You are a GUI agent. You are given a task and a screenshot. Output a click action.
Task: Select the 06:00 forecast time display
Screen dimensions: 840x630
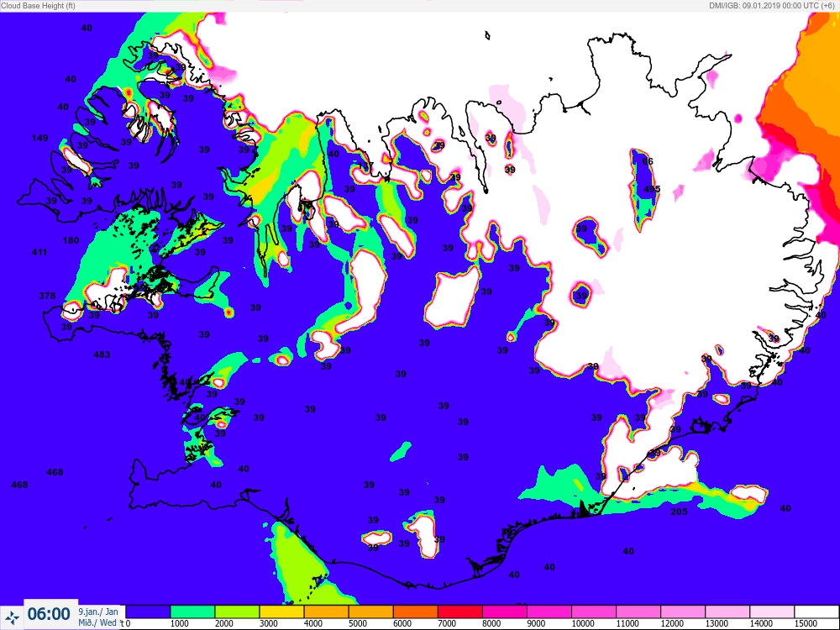point(49,614)
